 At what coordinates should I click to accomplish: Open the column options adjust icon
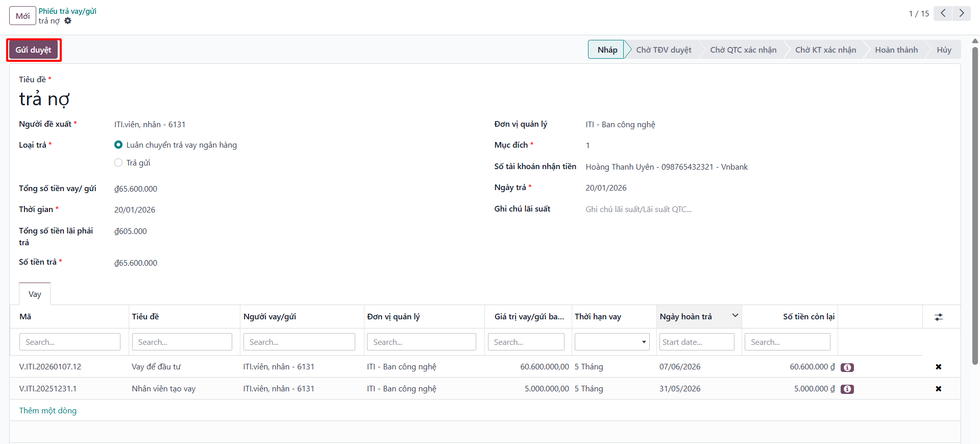click(938, 317)
